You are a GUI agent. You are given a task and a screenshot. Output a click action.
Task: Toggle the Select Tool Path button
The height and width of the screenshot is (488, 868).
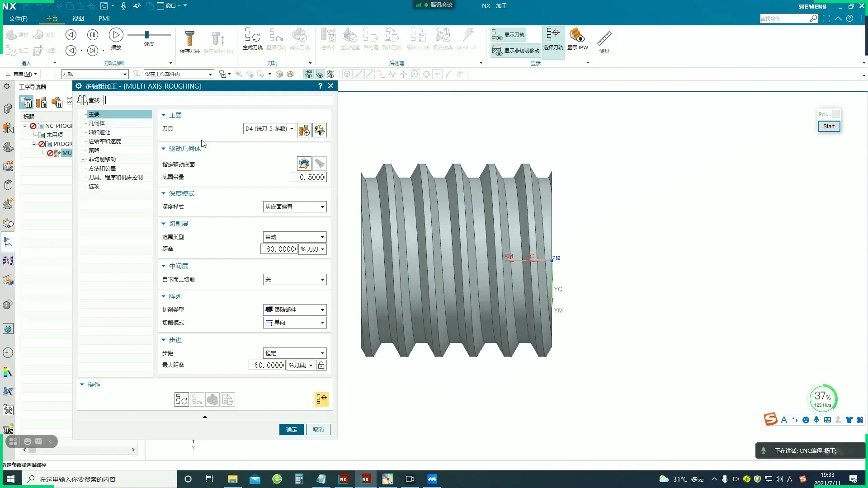(553, 39)
